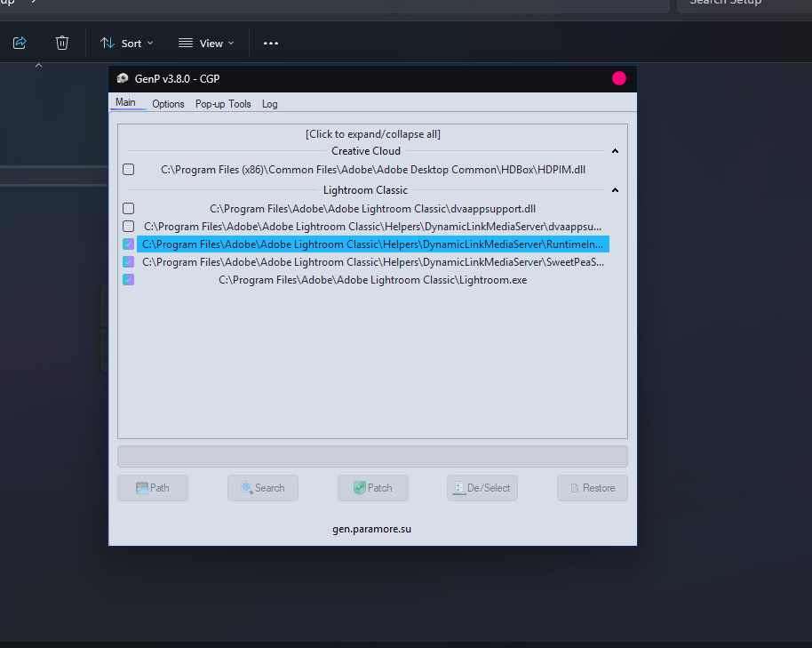812x648 pixels.
Task: Select the Lightroom Classic\dvaappsupport.dll path row
Action: (x=373, y=209)
